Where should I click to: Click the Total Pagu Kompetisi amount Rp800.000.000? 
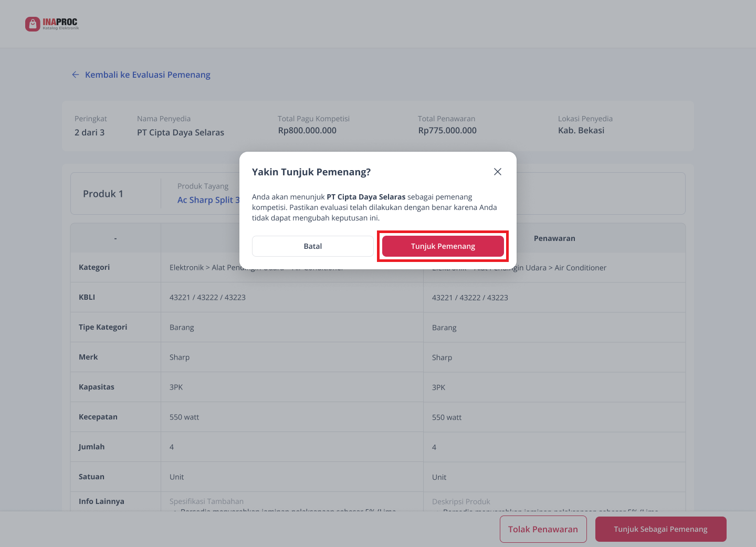click(x=307, y=131)
